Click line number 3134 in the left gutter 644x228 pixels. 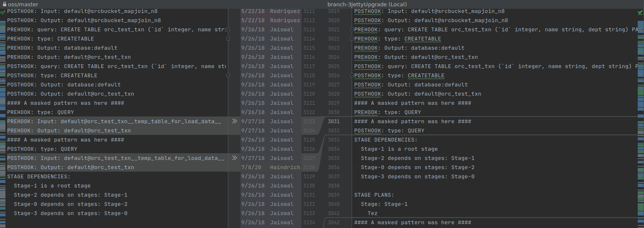(x=309, y=223)
